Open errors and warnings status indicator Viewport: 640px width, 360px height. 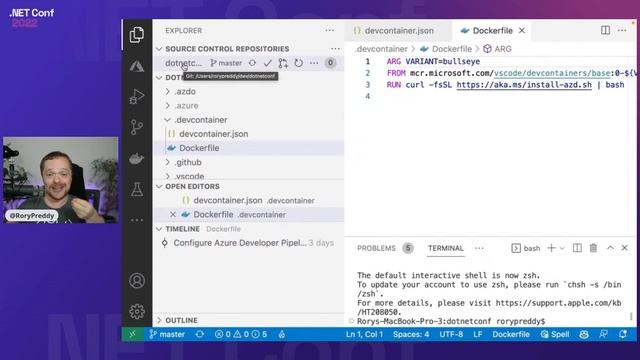click(x=241, y=334)
